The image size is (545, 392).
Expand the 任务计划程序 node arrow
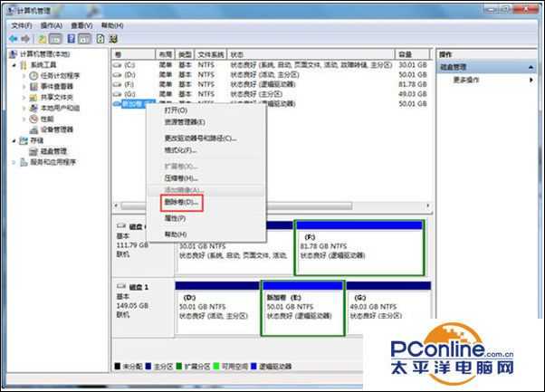(x=24, y=76)
